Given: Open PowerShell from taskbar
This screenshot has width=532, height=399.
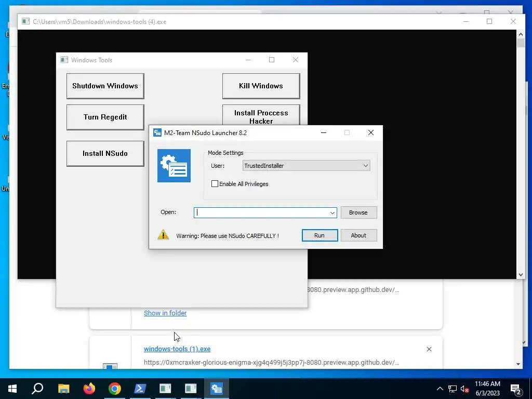Looking at the screenshot, I should (x=140, y=389).
